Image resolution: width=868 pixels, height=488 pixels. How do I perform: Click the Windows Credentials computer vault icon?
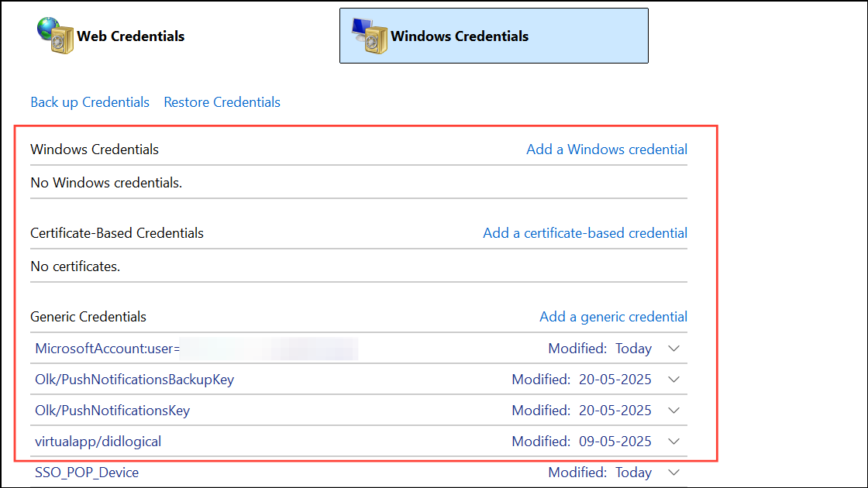[x=369, y=36]
